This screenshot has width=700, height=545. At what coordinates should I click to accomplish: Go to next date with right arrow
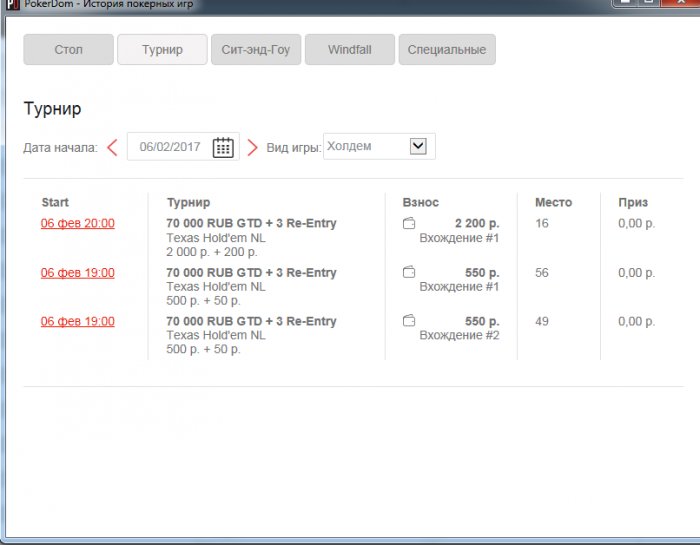tap(253, 147)
